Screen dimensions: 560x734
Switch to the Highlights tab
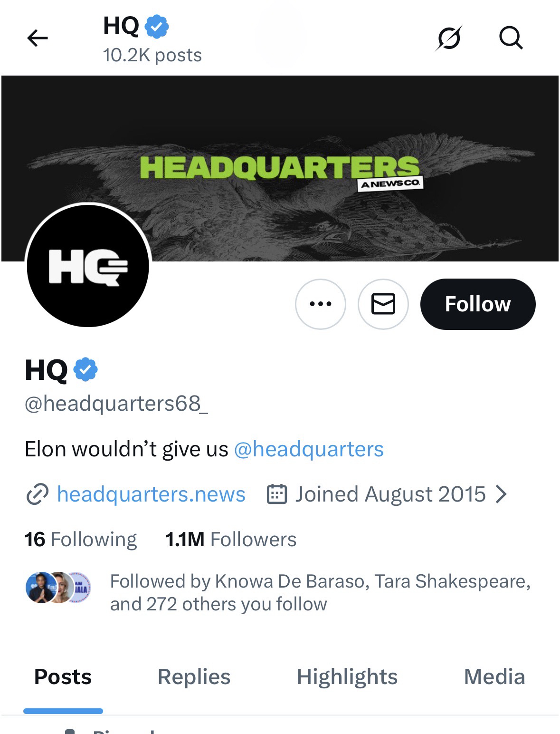(347, 676)
